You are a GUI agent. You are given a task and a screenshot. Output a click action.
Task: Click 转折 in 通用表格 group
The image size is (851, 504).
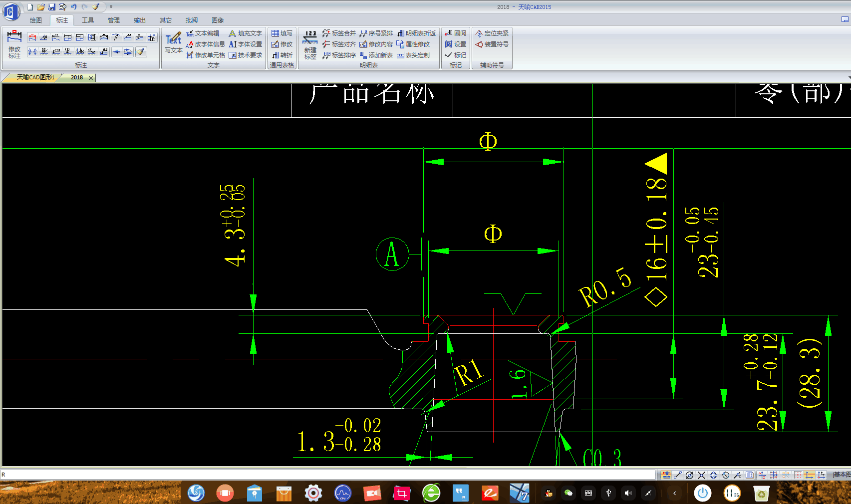click(282, 55)
